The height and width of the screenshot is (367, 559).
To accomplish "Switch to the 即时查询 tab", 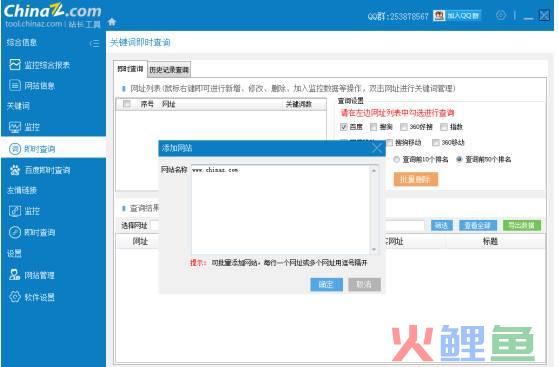I will point(130,69).
